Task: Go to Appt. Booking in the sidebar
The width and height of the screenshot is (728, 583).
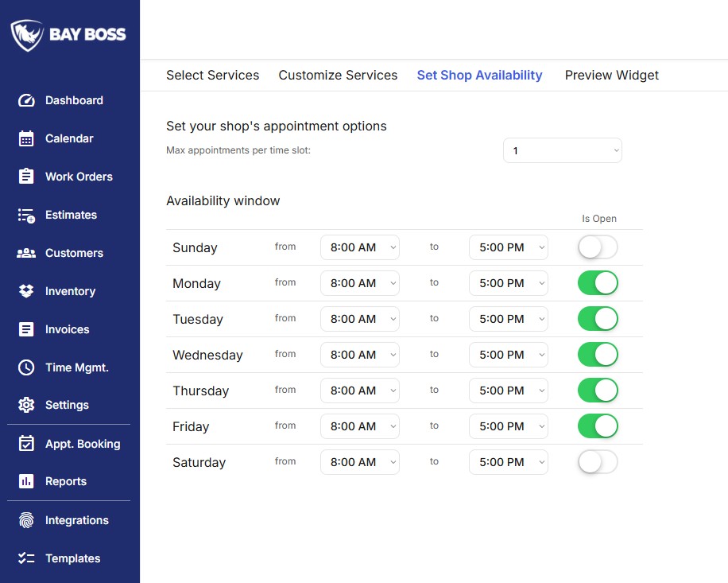Action: (82, 444)
